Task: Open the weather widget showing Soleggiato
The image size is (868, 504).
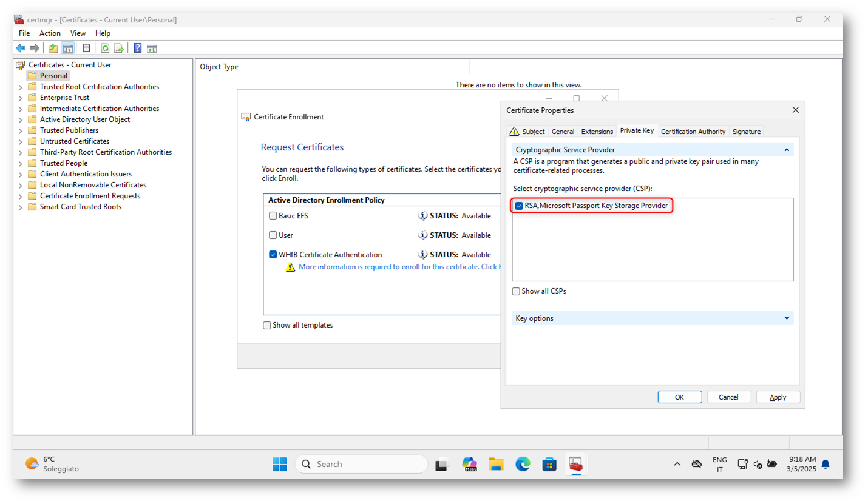Action: click(53, 464)
